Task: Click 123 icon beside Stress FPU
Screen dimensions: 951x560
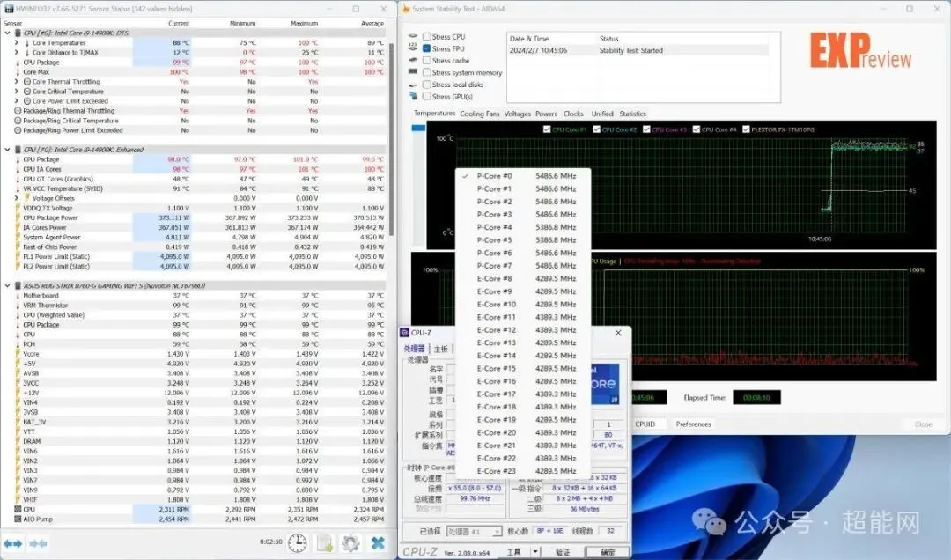Action: 413,48
